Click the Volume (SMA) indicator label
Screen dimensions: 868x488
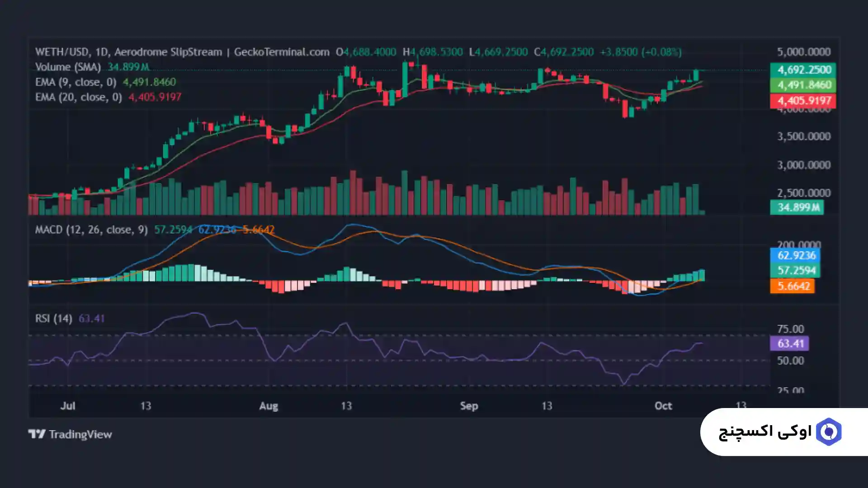68,67
